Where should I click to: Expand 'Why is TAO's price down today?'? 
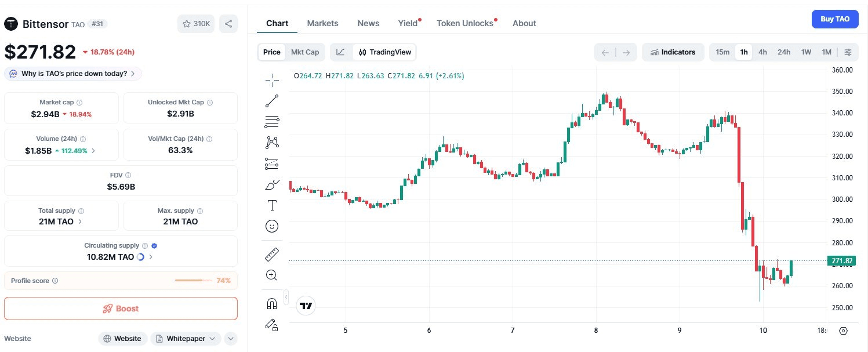coord(73,74)
